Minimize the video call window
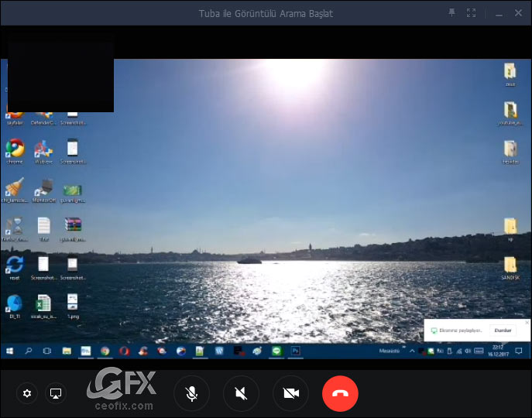Image resolution: width=532 pixels, height=418 pixels. pyautogui.click(x=499, y=14)
